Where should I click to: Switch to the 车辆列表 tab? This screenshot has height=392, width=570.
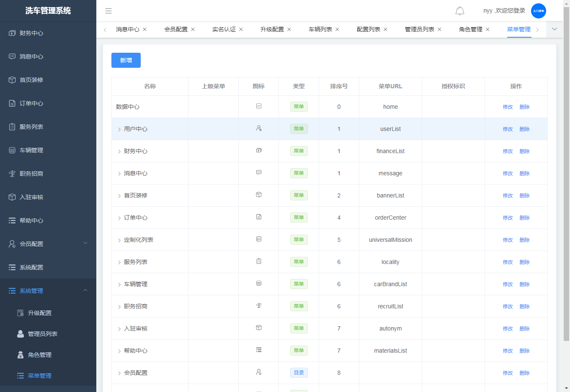(x=320, y=29)
